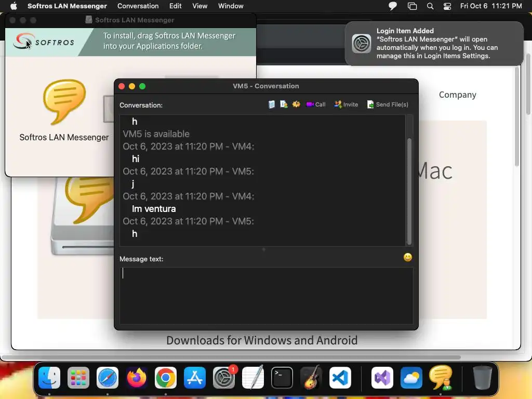Viewport: 532px width, 399px height.
Task: Open Terminal from the Dock
Action: pos(282,377)
